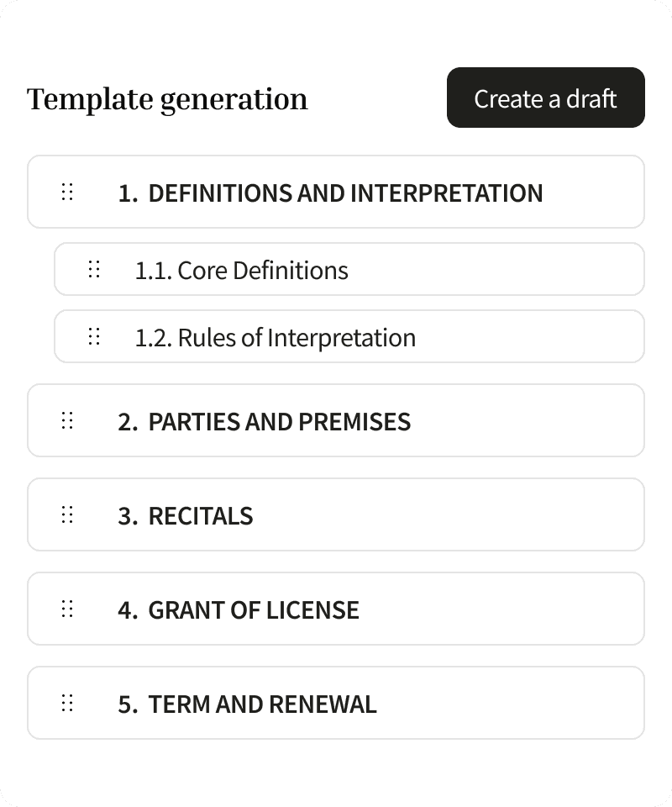Click the drag handle next to DEFINITIONS AND INTERPRETATION

pyautogui.click(x=67, y=192)
